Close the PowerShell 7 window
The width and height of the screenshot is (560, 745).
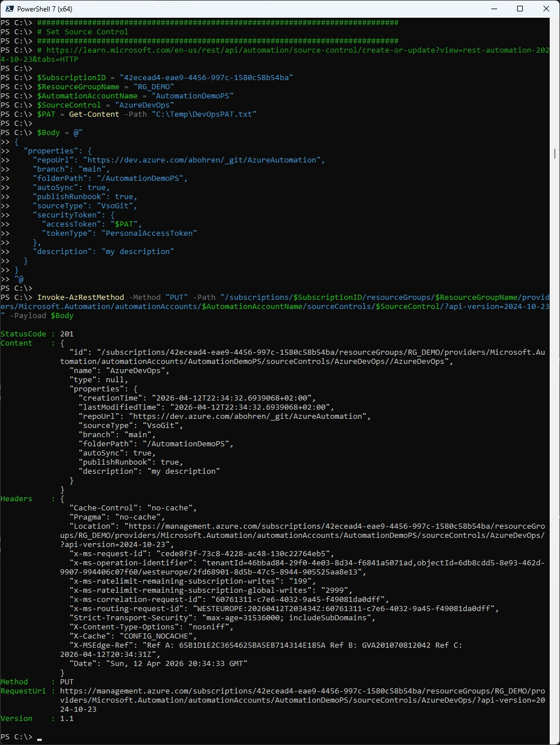coord(546,9)
